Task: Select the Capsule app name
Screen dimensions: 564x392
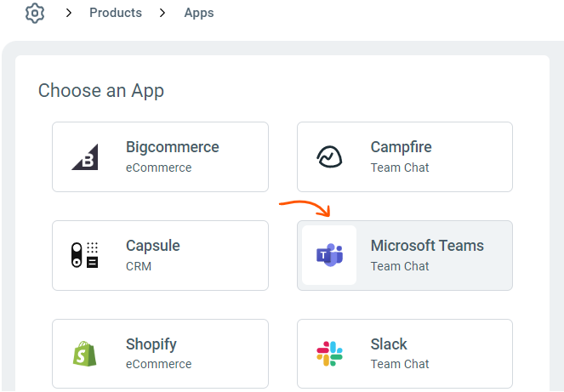Action: [153, 246]
